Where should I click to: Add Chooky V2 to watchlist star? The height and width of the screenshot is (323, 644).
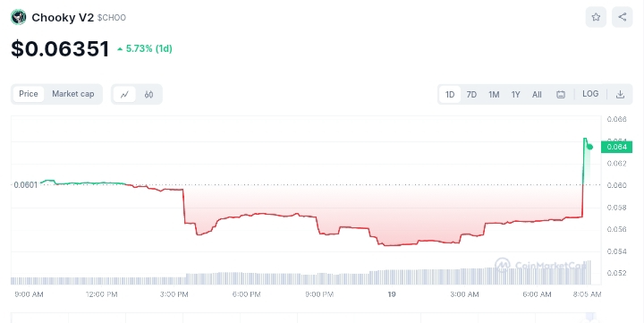pos(596,17)
